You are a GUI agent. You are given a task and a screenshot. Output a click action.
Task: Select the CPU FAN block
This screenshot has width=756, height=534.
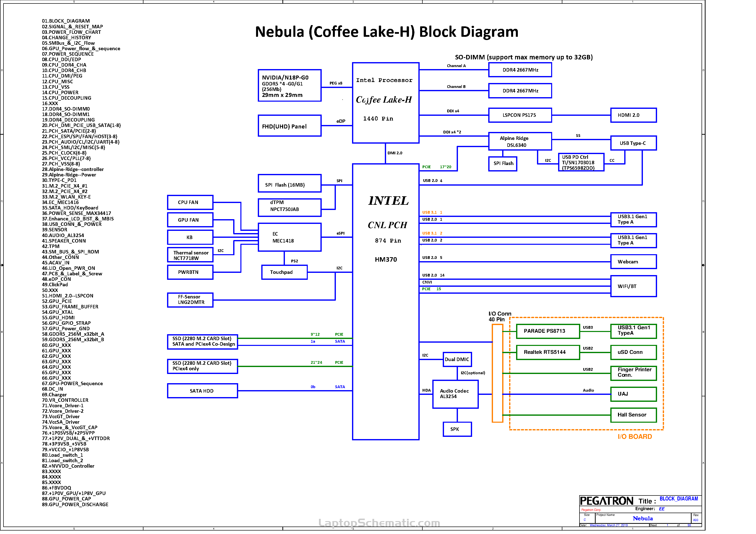tap(190, 203)
